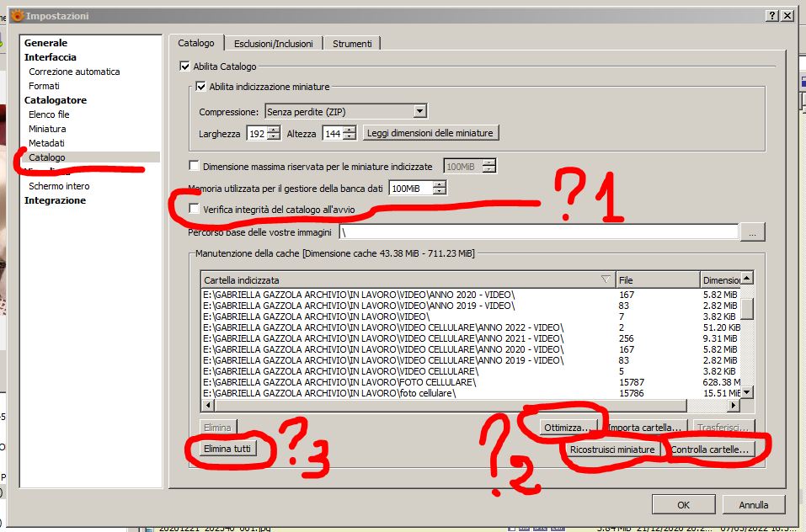Click the folder list scroll left arrow

208,405
